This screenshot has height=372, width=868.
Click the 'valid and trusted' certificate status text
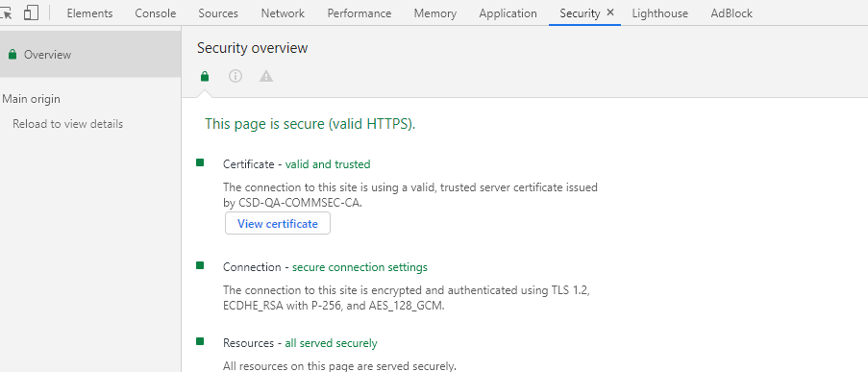click(328, 163)
